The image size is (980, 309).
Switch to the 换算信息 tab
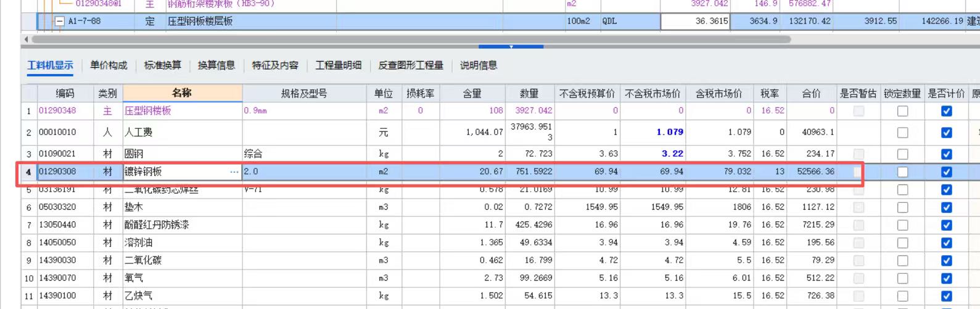click(216, 65)
